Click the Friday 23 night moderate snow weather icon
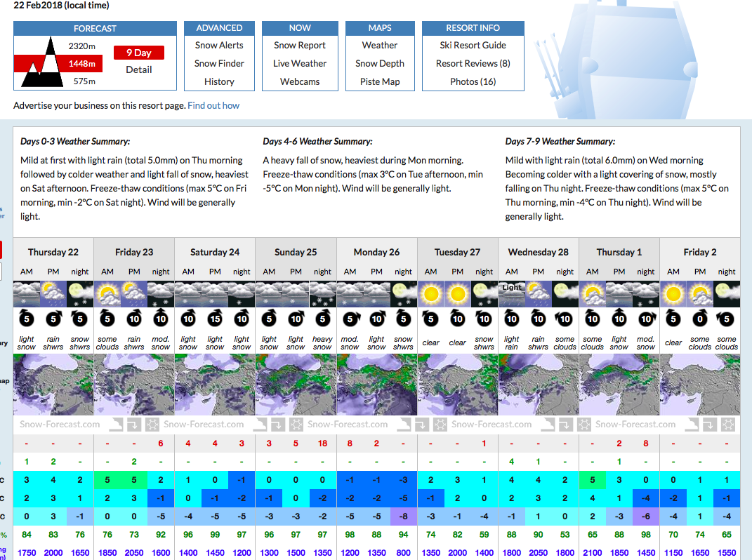 tap(161, 294)
